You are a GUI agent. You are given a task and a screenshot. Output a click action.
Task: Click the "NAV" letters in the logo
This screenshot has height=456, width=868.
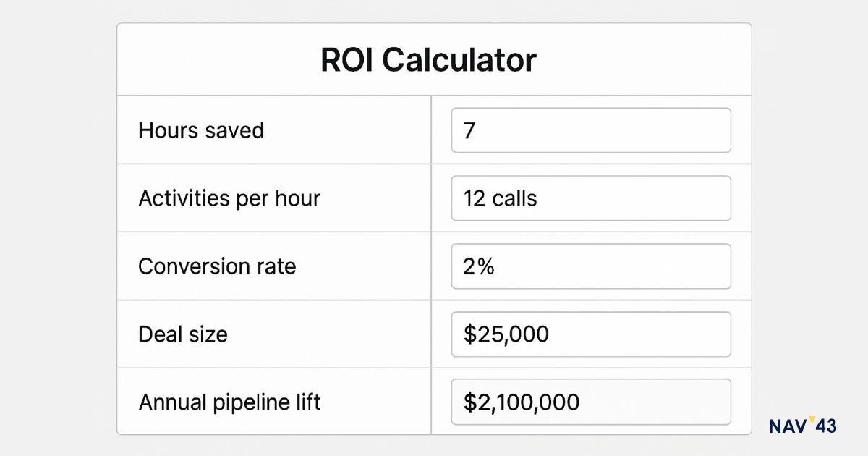(x=788, y=427)
